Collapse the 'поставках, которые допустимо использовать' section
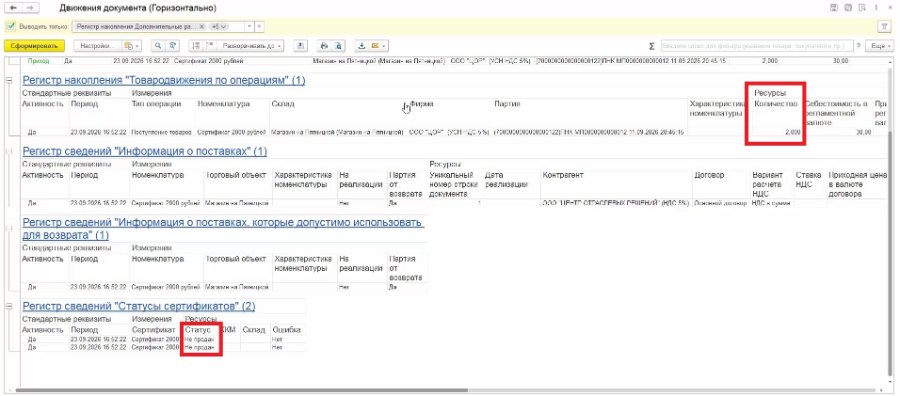The image size is (900, 396). tap(9, 228)
